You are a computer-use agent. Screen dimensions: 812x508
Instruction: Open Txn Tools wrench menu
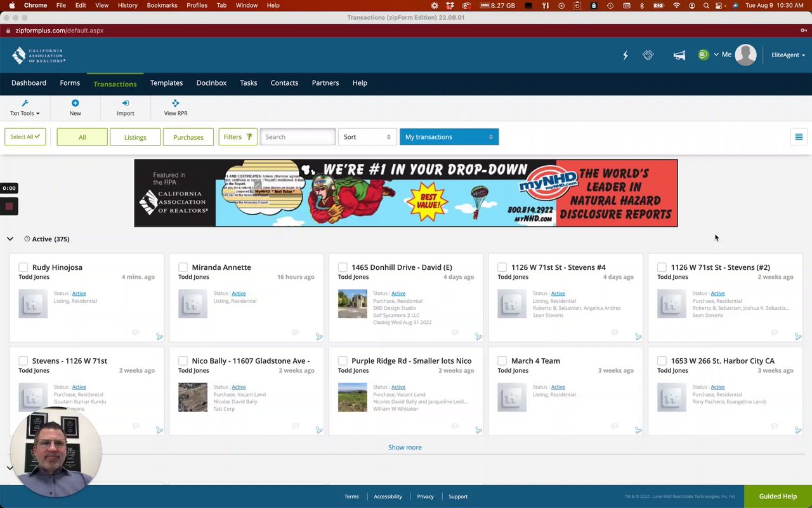[25, 108]
